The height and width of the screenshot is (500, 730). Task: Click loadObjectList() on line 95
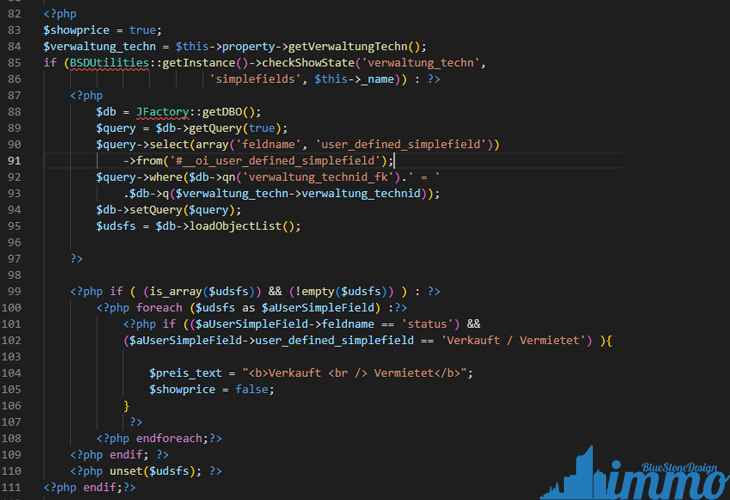click(x=242, y=226)
